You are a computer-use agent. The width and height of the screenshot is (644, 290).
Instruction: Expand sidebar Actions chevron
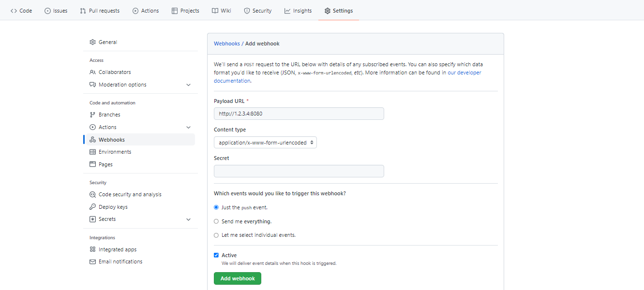(188, 127)
